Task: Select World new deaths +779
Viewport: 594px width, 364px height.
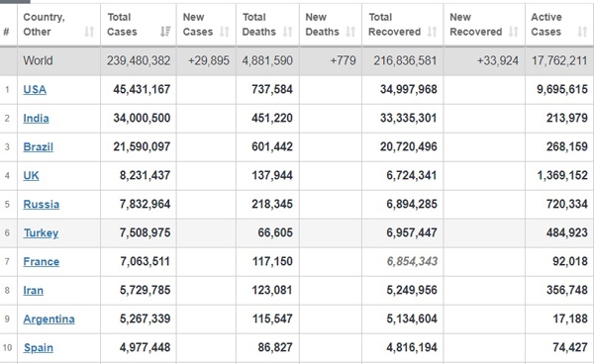Action: (x=344, y=60)
